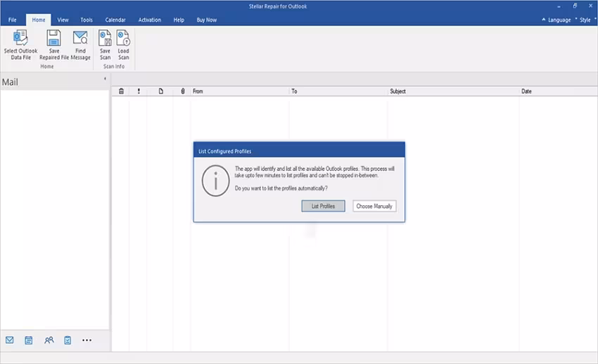Open the Activation tab

tap(149, 20)
